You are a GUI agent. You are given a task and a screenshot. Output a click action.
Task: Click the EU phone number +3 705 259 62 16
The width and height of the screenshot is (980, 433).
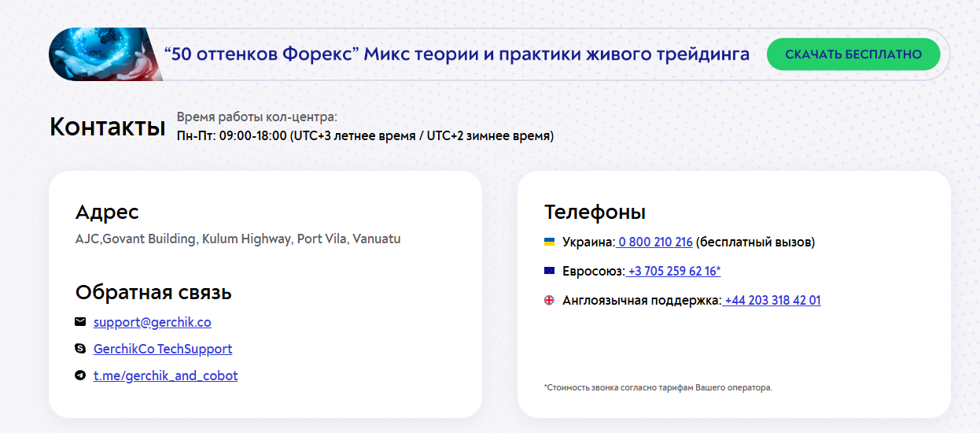coord(674,271)
